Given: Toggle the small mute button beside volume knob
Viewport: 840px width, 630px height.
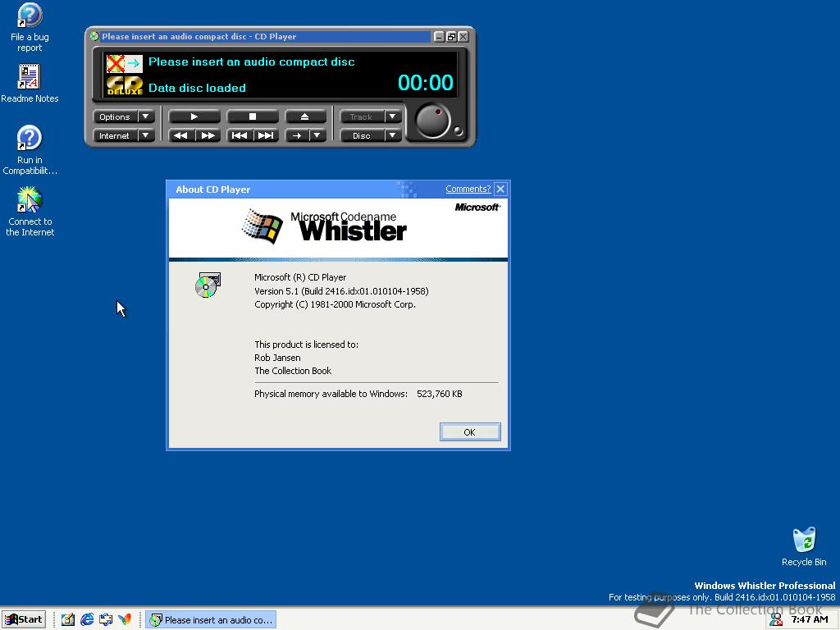Looking at the screenshot, I should [458, 130].
